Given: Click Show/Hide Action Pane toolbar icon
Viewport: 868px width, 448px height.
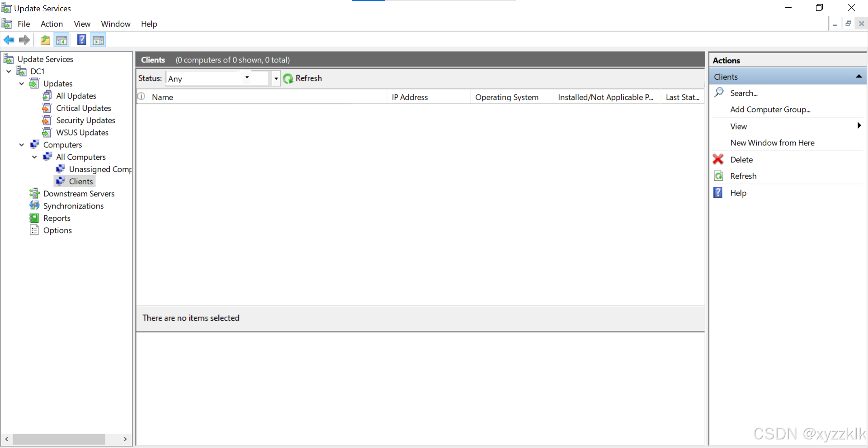Looking at the screenshot, I should pos(98,40).
